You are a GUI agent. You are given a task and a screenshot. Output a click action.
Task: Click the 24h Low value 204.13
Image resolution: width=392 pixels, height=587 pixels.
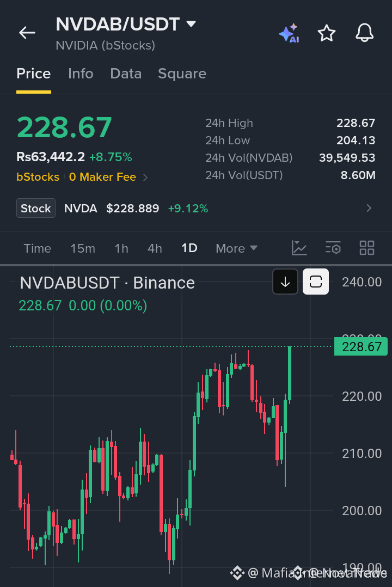[x=356, y=140]
